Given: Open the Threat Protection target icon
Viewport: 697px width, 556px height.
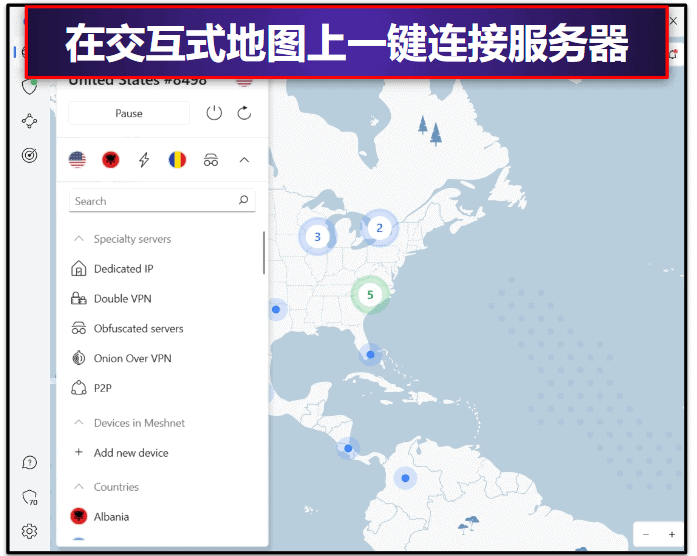Looking at the screenshot, I should (30, 155).
